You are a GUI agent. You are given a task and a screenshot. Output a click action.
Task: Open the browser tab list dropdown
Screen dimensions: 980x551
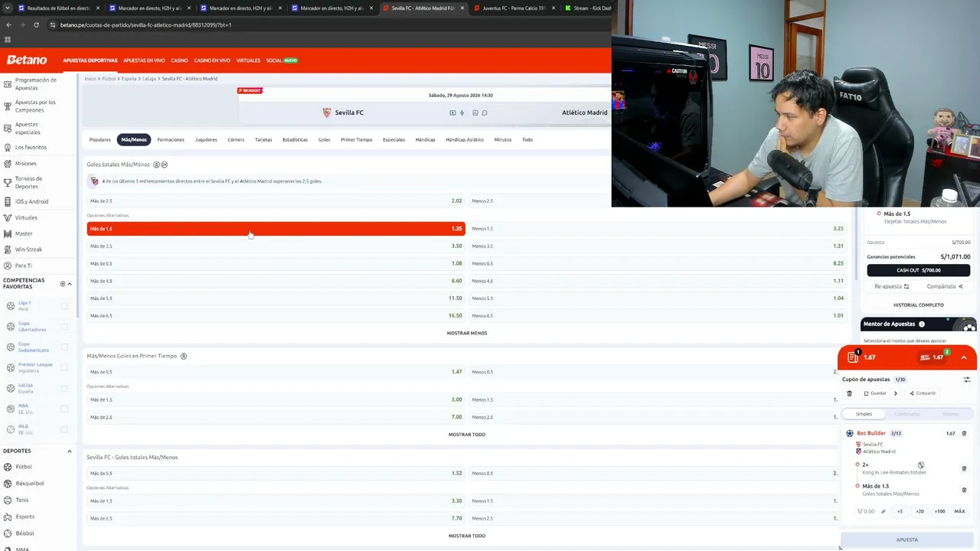tap(8, 8)
